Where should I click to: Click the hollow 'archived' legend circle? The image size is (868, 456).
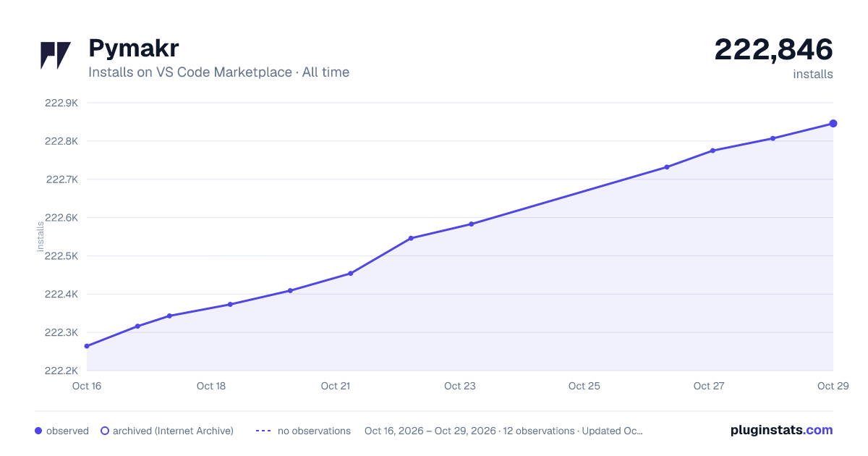105,431
